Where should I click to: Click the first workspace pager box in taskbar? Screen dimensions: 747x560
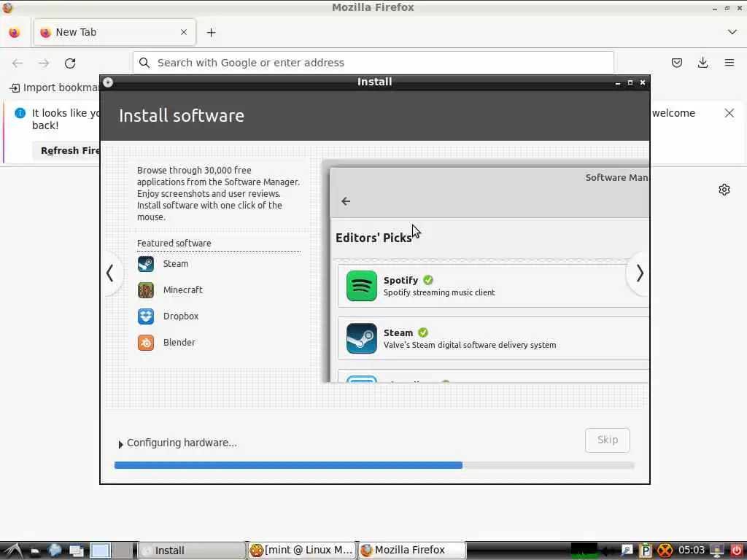(100, 551)
